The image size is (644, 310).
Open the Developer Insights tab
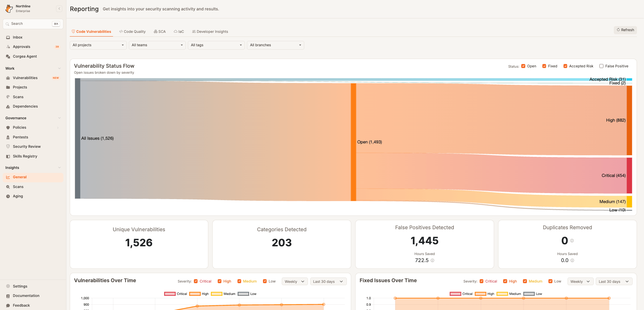pyautogui.click(x=210, y=32)
